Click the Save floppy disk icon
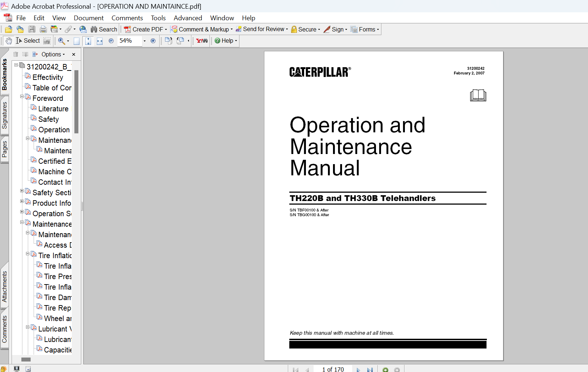Image resolution: width=588 pixels, height=372 pixels. click(x=32, y=29)
